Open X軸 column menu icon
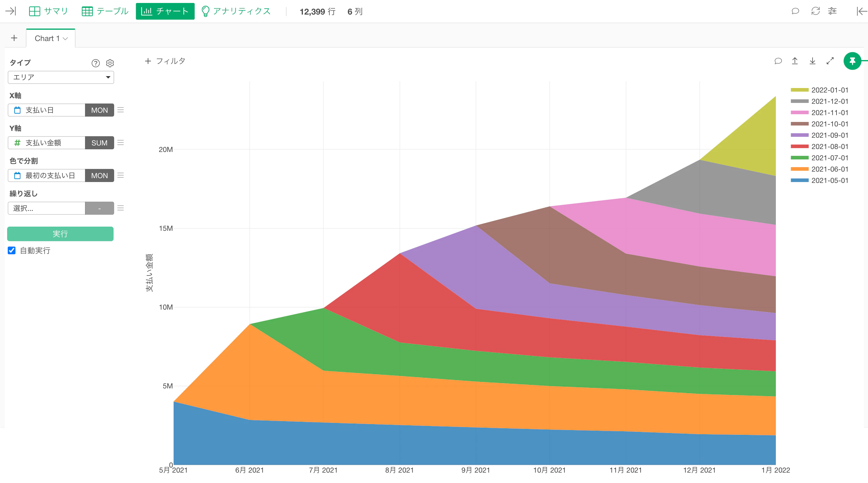868x483 pixels. click(121, 110)
